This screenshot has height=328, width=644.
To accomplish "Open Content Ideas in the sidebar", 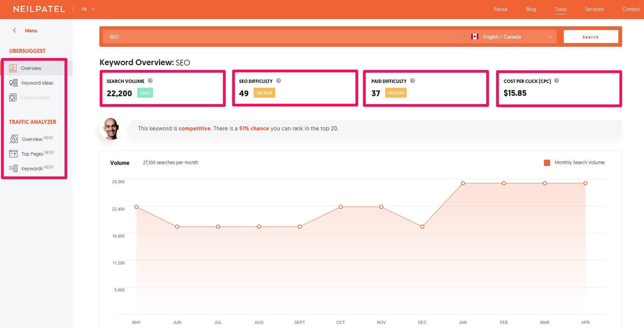I will (35, 98).
